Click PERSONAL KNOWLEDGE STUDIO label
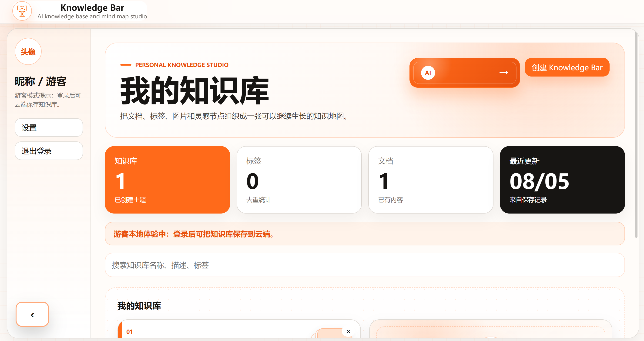Image resolution: width=644 pixels, height=341 pixels. point(182,65)
